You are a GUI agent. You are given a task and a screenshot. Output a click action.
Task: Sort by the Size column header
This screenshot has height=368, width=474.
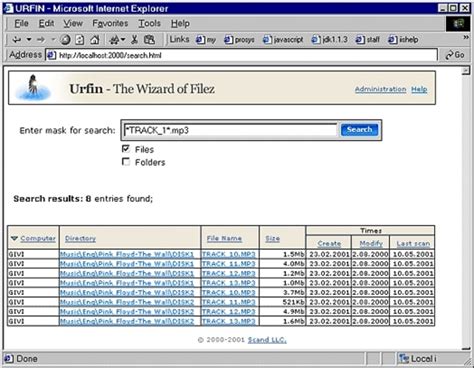tap(273, 238)
